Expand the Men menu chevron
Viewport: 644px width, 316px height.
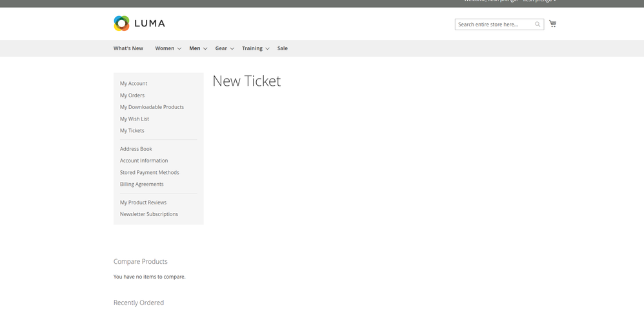click(205, 49)
